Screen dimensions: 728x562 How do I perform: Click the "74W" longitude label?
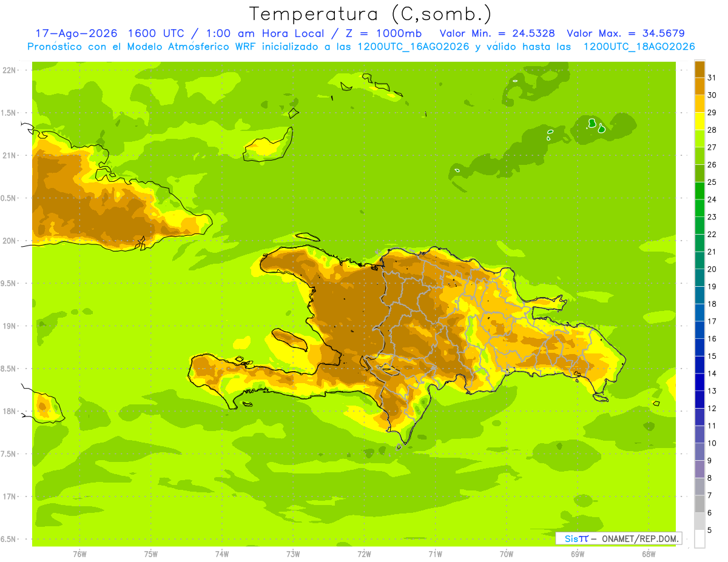(x=222, y=554)
